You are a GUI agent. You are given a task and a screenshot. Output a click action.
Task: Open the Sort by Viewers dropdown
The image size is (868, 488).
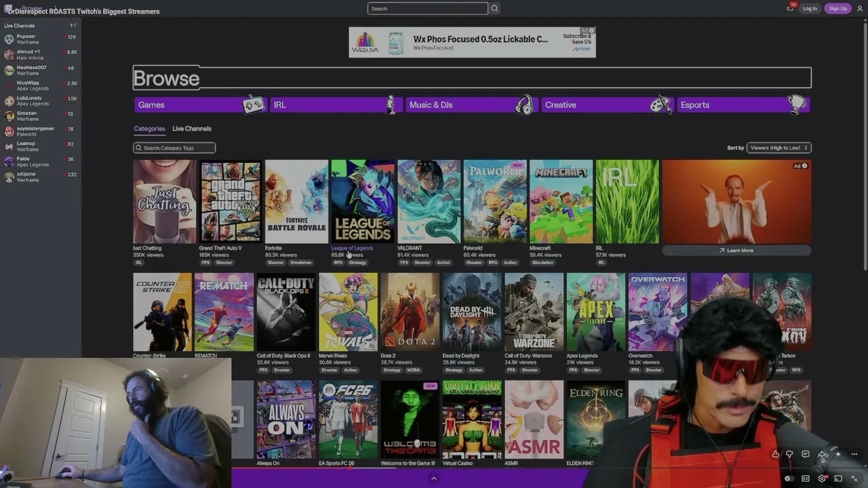[x=778, y=148]
